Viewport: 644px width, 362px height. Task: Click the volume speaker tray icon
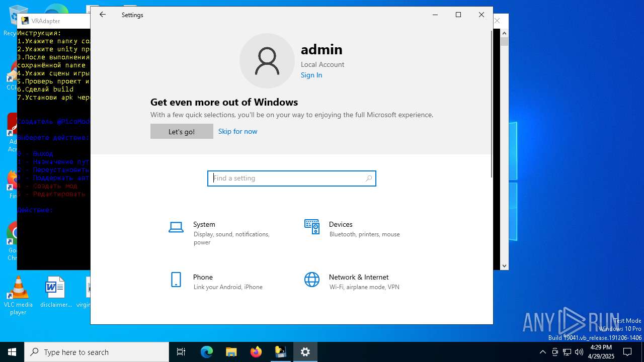click(579, 352)
